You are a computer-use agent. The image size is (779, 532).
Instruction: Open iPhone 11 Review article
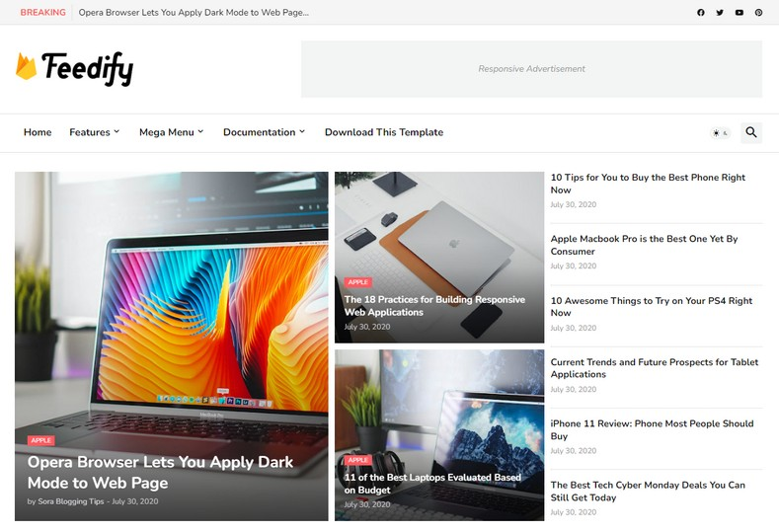coord(652,429)
